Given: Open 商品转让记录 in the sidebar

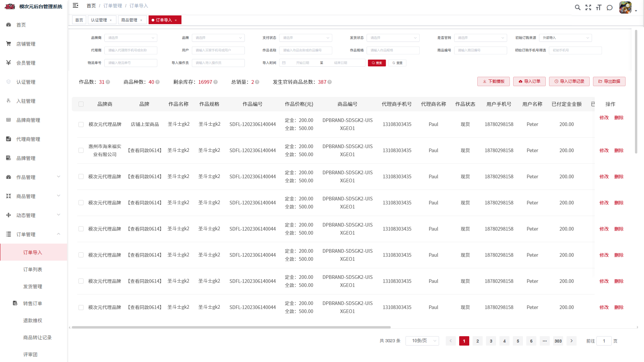Looking at the screenshot, I should pos(37,338).
